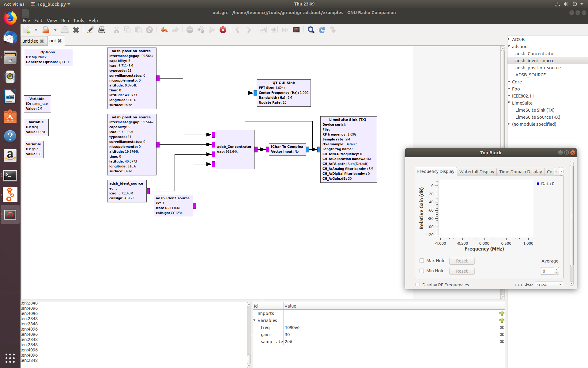The height and width of the screenshot is (368, 588).
Task: Expand the ADS-B block category
Action: coord(509,39)
